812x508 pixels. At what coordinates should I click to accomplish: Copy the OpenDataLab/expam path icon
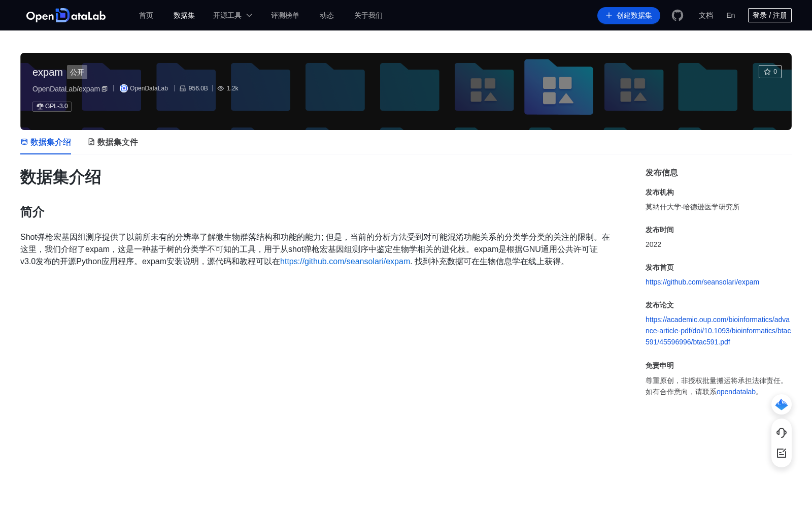click(105, 89)
